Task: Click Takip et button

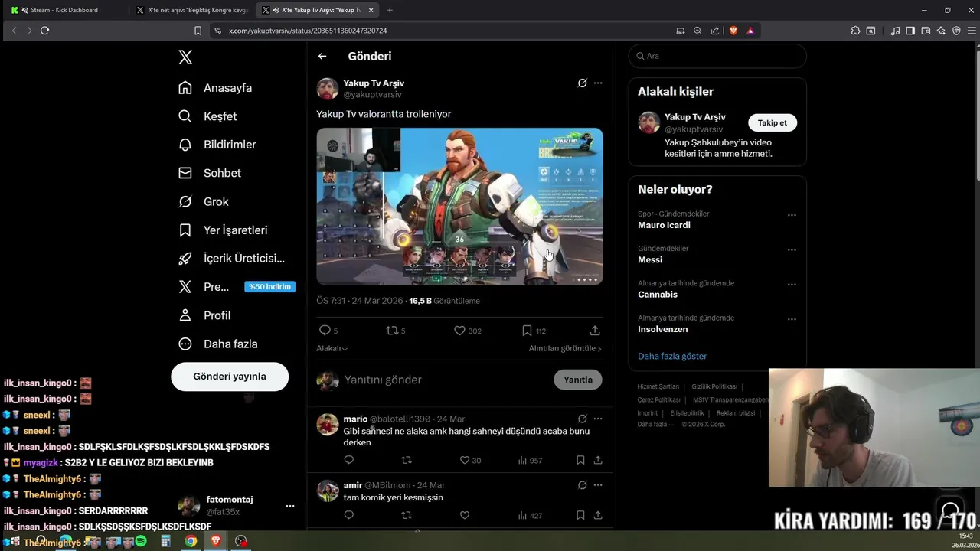Action: point(773,122)
